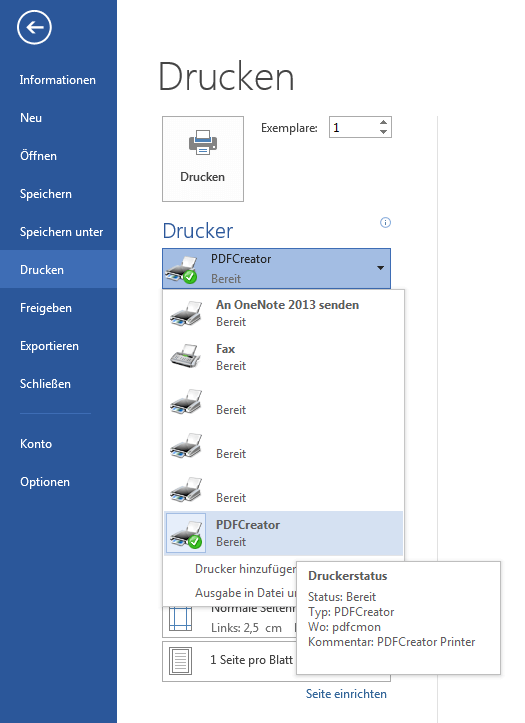Click the large Drucken printer button

(203, 159)
